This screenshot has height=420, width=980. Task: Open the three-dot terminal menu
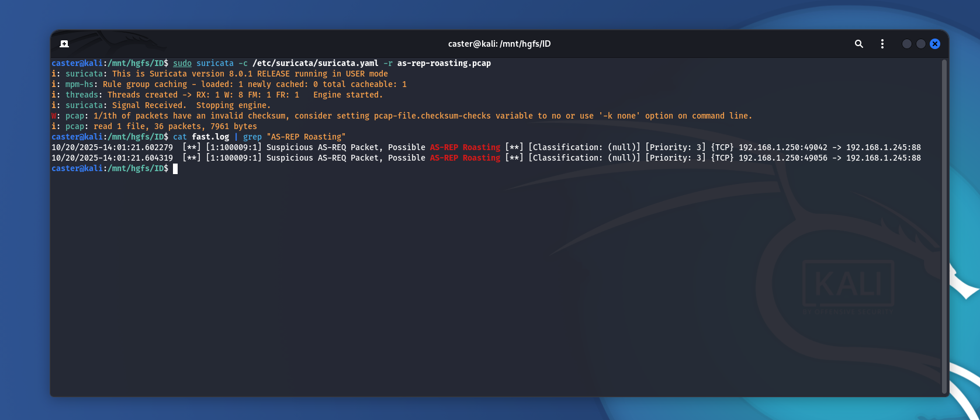coord(882,44)
